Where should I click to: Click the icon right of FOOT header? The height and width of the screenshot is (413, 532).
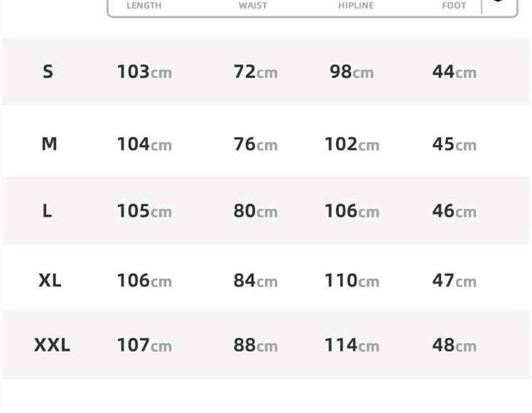[498, 3]
